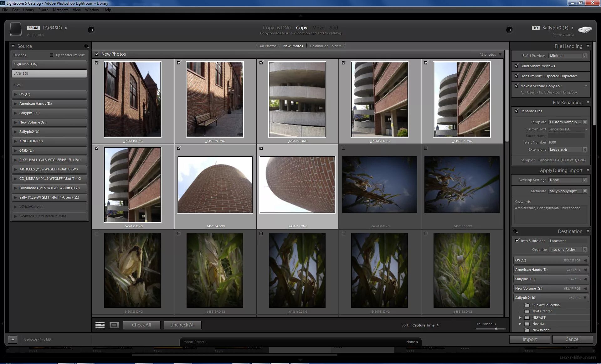This screenshot has height=364, width=601.
Task: Click the Uncheck All button
Action: pos(182,325)
